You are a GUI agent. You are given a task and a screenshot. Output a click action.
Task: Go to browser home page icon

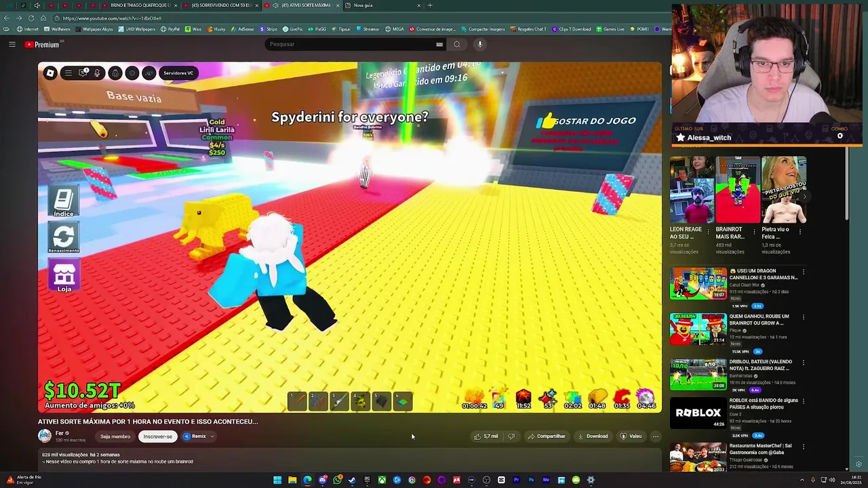[x=43, y=18]
